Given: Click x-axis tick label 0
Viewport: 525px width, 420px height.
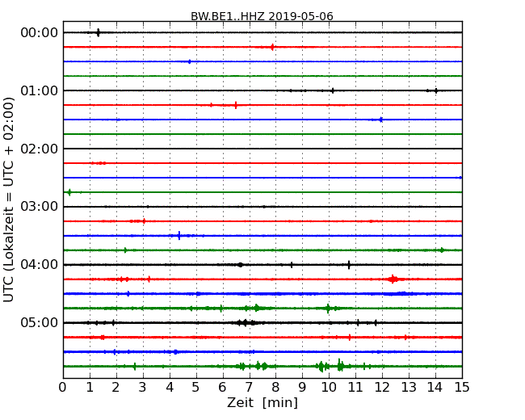Looking at the screenshot, I should click(x=63, y=388).
